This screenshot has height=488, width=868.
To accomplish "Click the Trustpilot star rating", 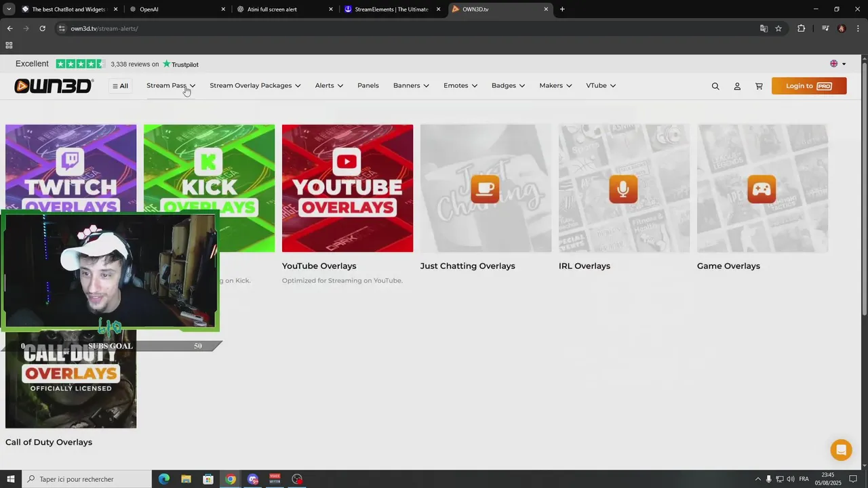I will (x=80, y=64).
